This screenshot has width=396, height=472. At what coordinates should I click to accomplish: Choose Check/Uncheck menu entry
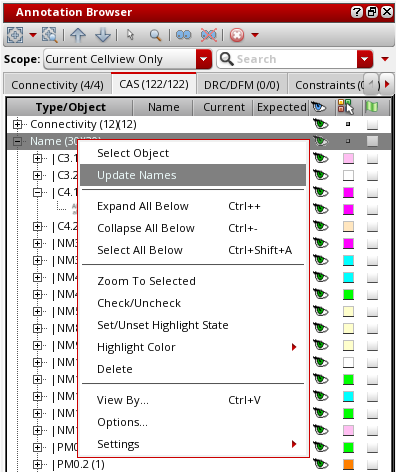(x=193, y=303)
